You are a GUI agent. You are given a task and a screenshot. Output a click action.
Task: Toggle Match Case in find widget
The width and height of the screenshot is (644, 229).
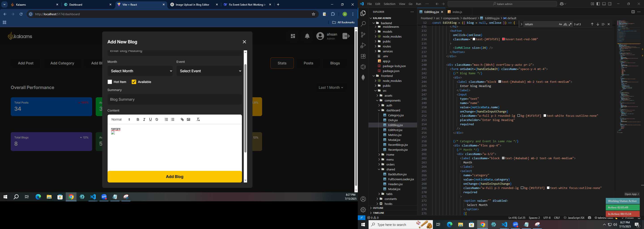(x=560, y=24)
